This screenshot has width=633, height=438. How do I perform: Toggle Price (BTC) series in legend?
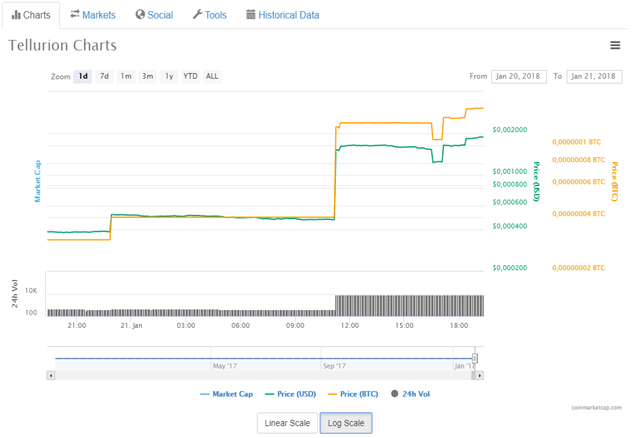(353, 394)
